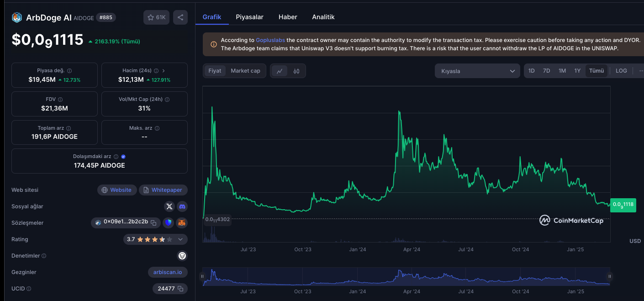
Task: Add token to MetaMask fox icon
Action: pos(182,223)
